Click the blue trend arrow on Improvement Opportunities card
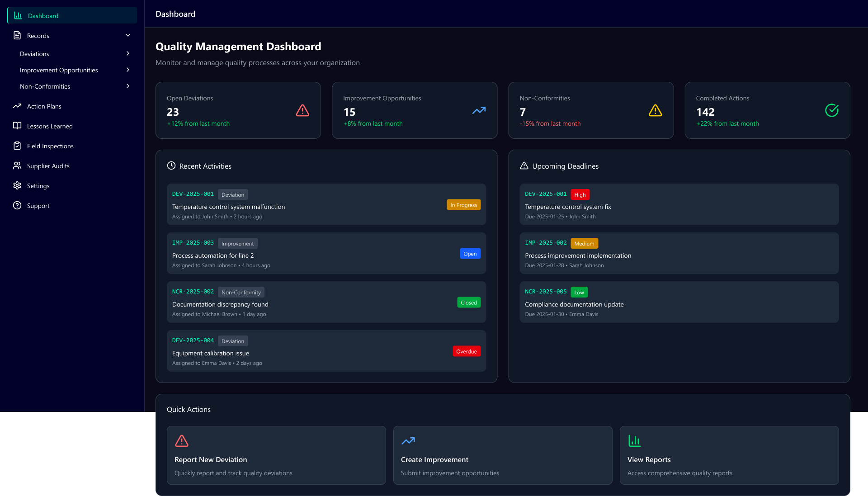Viewport: 868px width, 496px height. [x=479, y=110]
